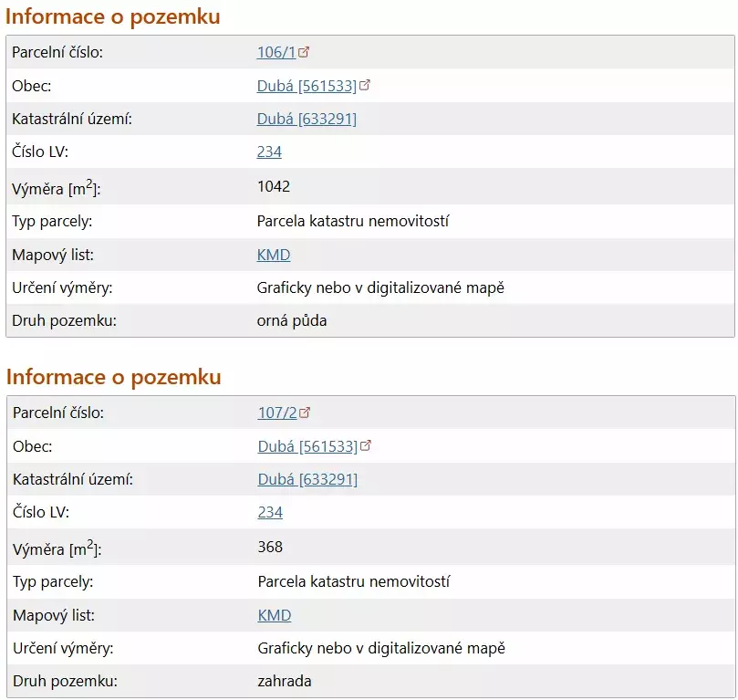This screenshot has width=738, height=700.
Task: Open cadastral area Dubá [633291] in 107/2 table
Action: tap(307, 480)
